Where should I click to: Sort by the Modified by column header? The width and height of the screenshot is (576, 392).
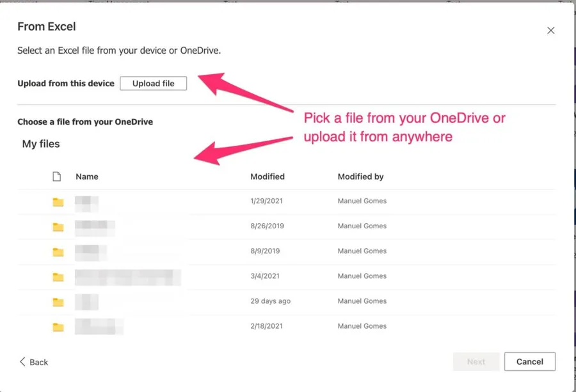coord(360,176)
